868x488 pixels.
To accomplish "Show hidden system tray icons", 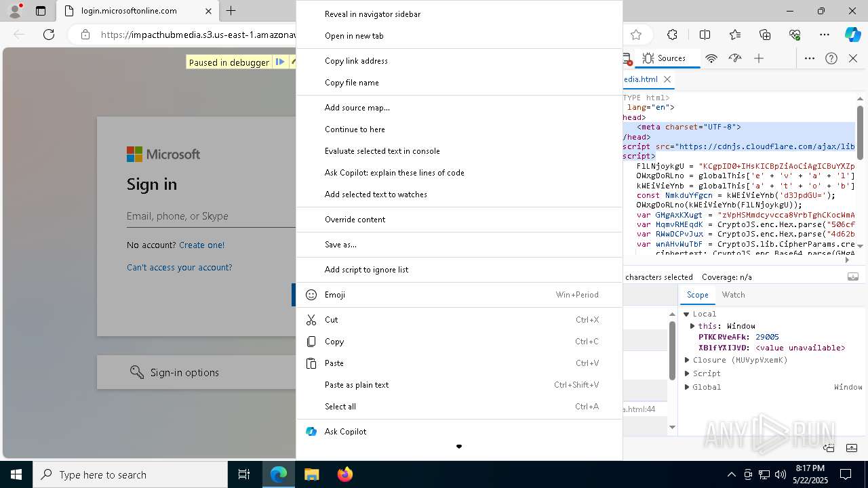I will [x=731, y=474].
